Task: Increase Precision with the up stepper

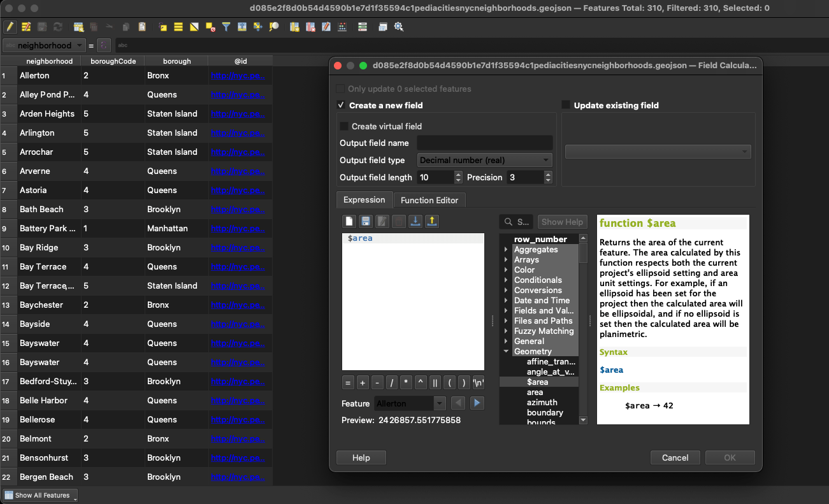Action: 548,174
